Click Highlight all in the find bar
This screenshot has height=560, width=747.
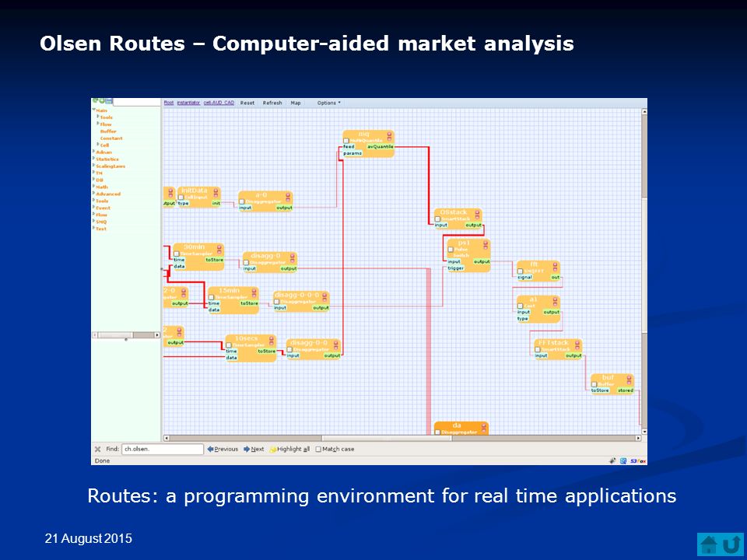(x=289, y=449)
